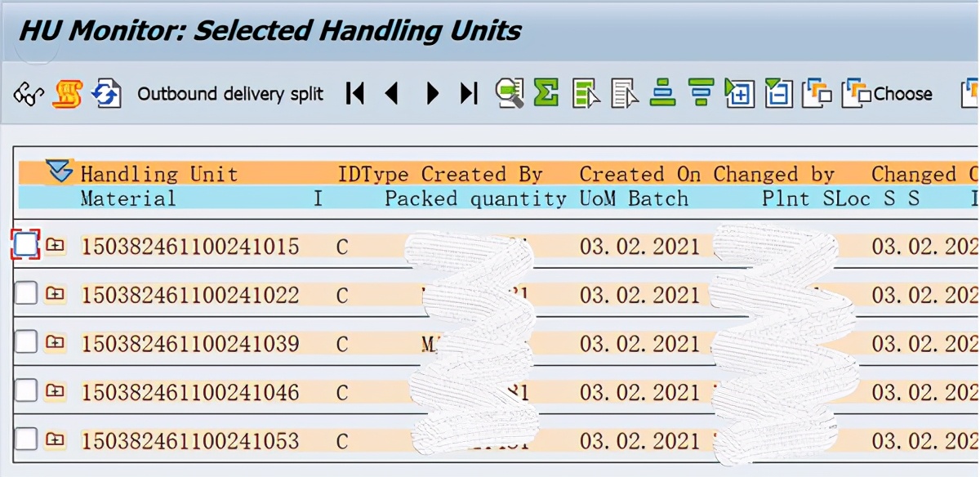The width and height of the screenshot is (980, 477).
Task: Jump to the first page
Action: coord(354,94)
